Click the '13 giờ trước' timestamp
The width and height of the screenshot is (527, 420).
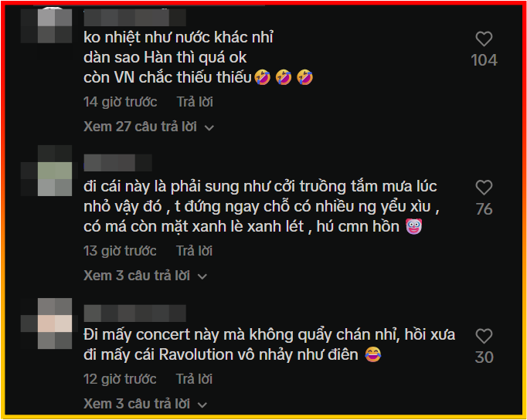point(120,251)
